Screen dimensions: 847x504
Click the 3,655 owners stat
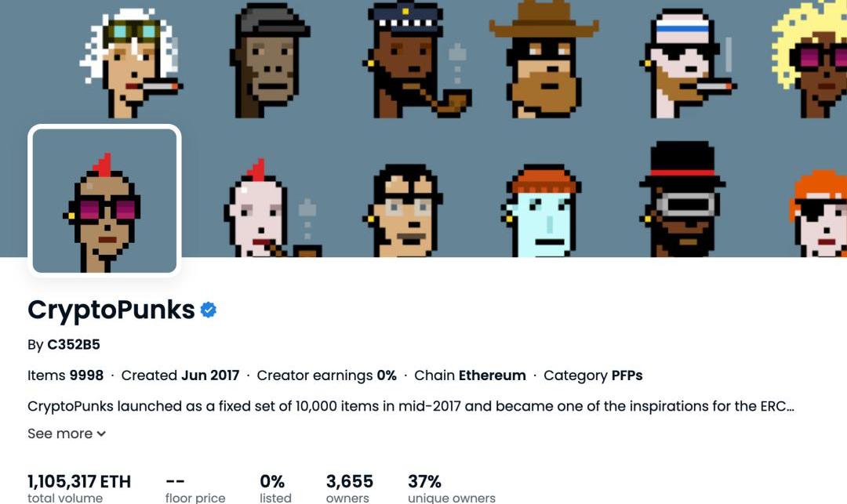tap(350, 488)
